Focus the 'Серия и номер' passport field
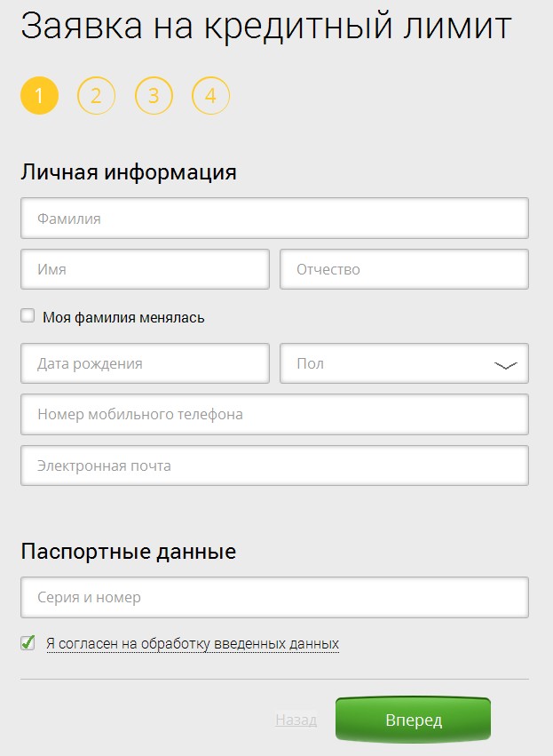The image size is (553, 756). (274, 598)
